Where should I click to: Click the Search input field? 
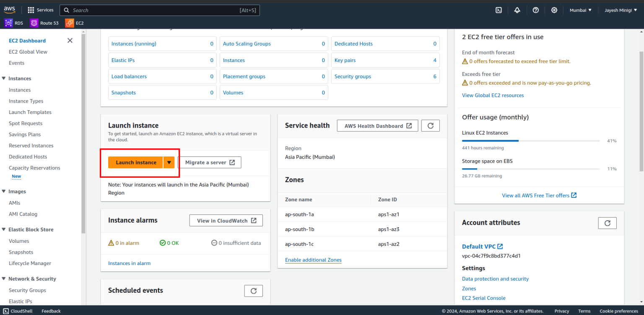[x=159, y=10]
